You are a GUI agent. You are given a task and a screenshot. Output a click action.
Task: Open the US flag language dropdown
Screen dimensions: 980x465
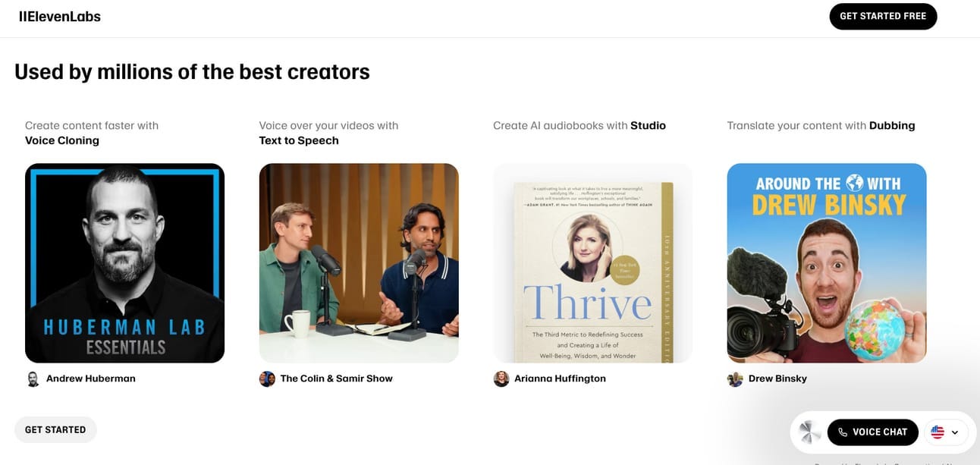(x=945, y=432)
